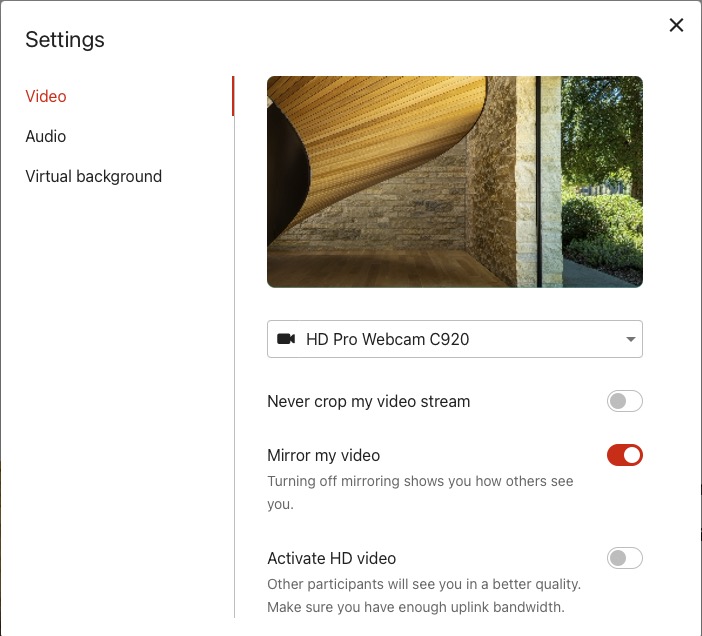Click the Settings dialog title
Viewport: 702px width, 636px height.
65,40
